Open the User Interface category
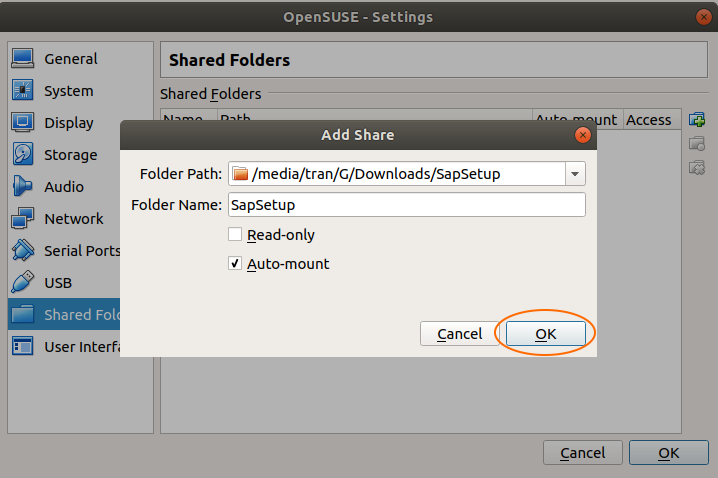The image size is (718, 478). pyautogui.click(x=64, y=347)
